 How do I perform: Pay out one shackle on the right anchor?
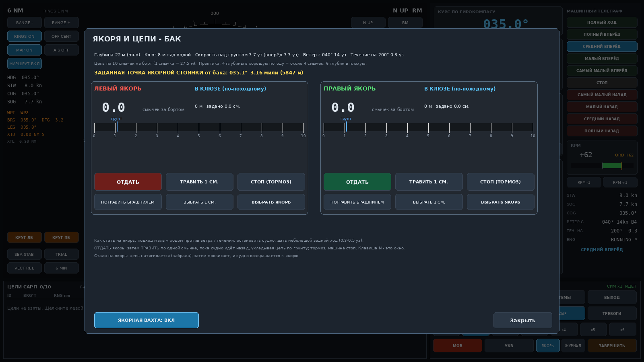click(x=429, y=182)
